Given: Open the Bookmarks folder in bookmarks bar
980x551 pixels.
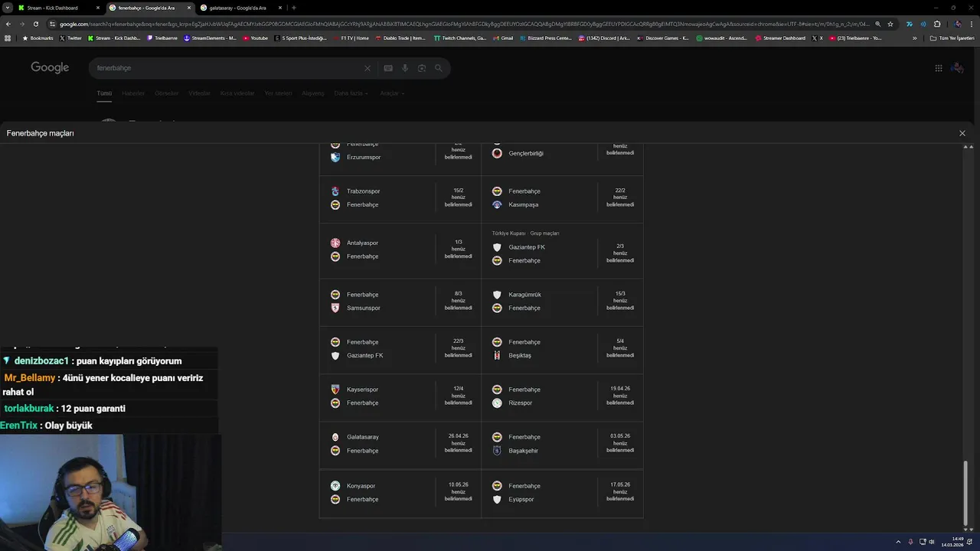Looking at the screenshot, I should (38, 37).
